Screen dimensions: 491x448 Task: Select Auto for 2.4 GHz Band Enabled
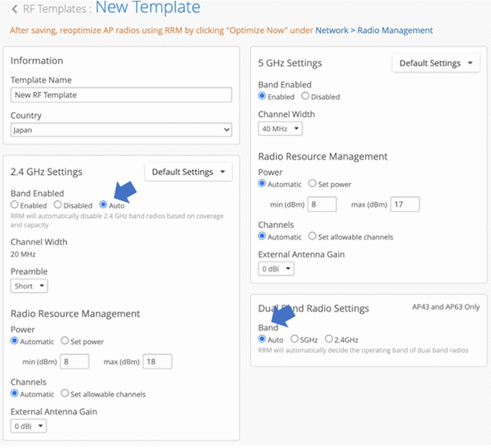point(103,205)
